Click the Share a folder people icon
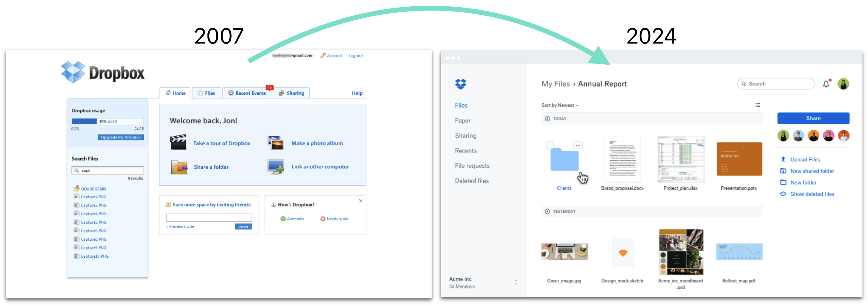Viewport: 868px width, 306px height. pyautogui.click(x=179, y=167)
